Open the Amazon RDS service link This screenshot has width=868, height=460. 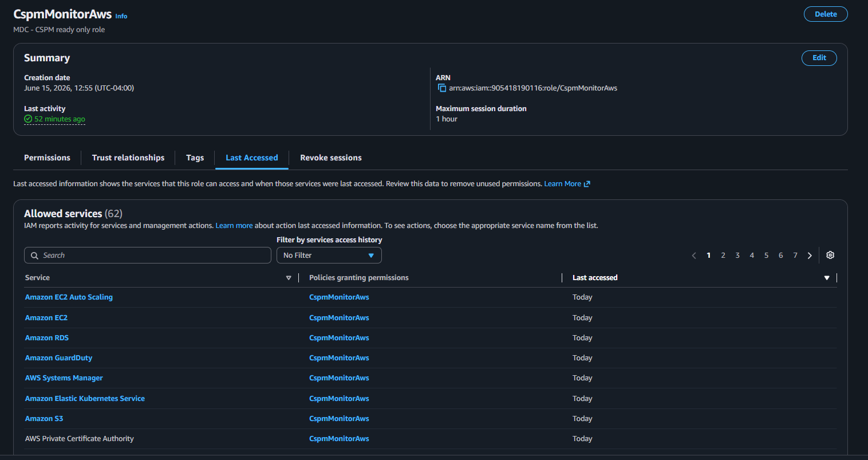click(47, 338)
